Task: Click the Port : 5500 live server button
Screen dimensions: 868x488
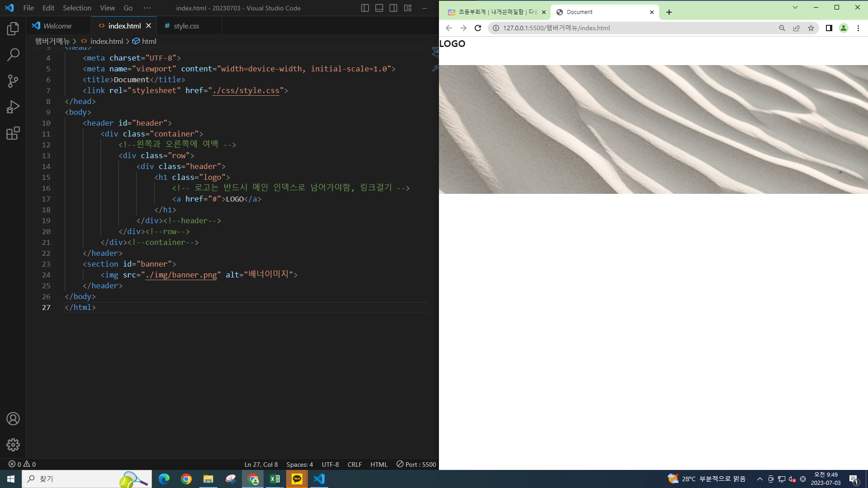Action: pos(416,465)
